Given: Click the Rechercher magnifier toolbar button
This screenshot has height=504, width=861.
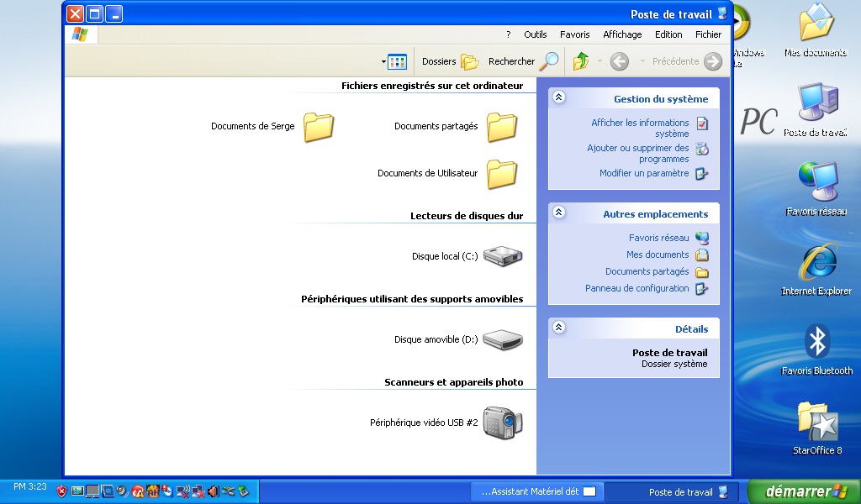Looking at the screenshot, I should click(523, 61).
